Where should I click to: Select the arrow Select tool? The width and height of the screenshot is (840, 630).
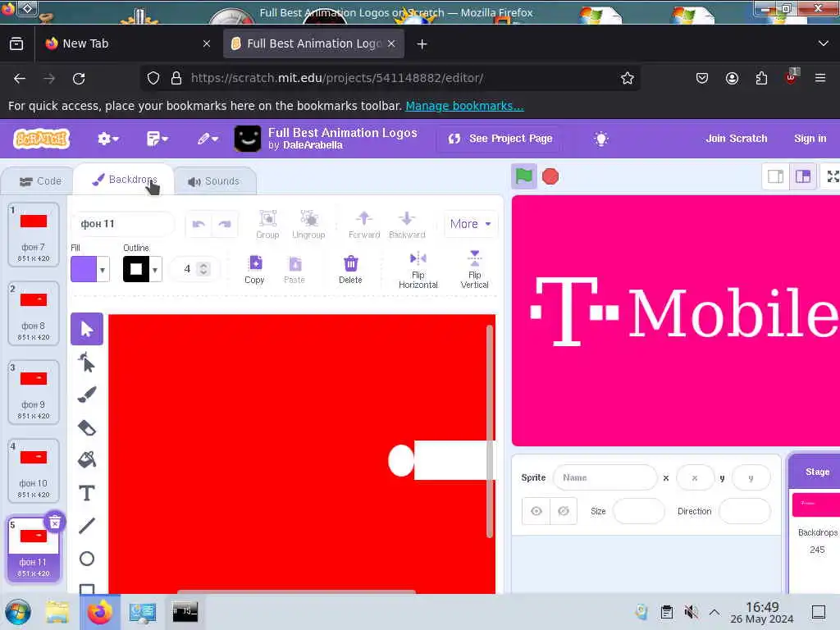click(87, 329)
